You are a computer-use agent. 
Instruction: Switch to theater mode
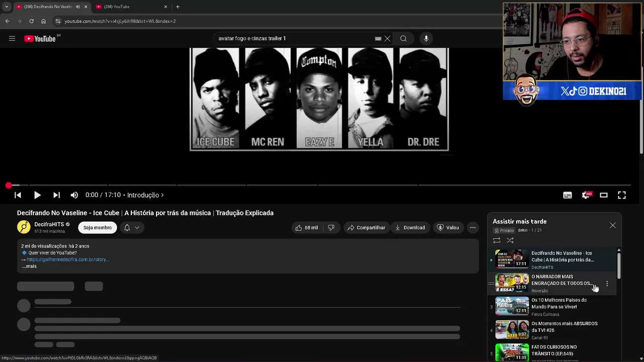(x=604, y=195)
